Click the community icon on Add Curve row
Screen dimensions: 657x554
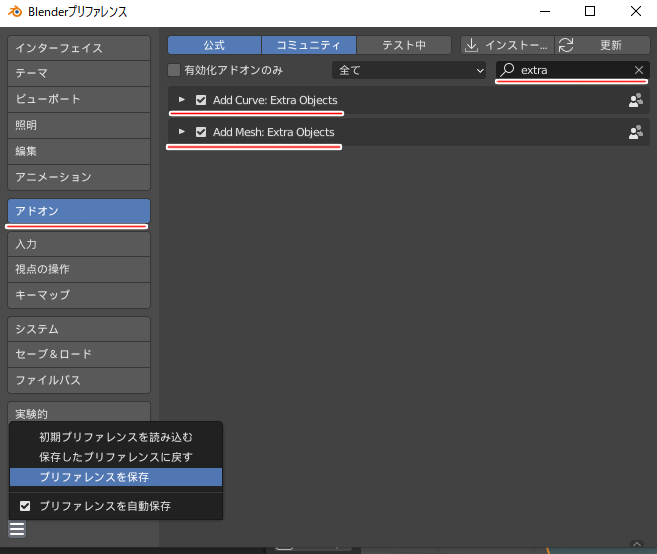tap(635, 101)
